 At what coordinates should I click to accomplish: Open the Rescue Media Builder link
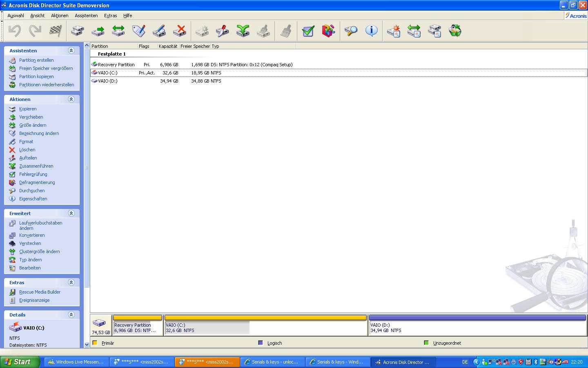(x=40, y=292)
